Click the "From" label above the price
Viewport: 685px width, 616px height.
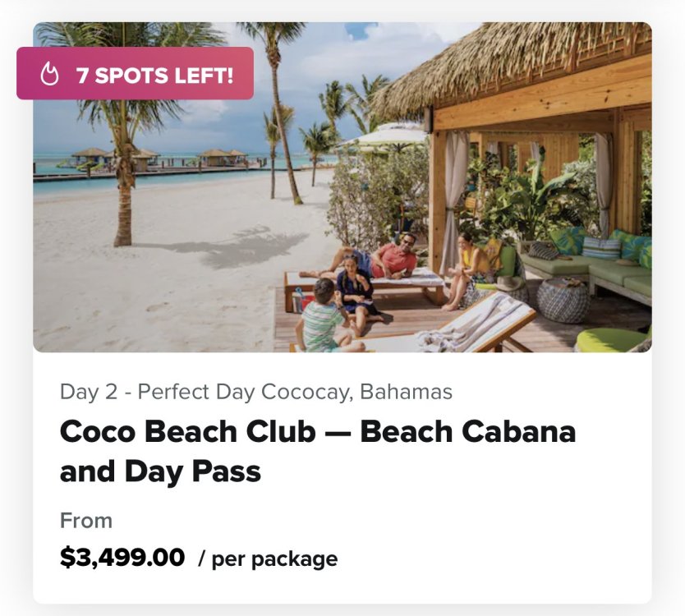[86, 521]
